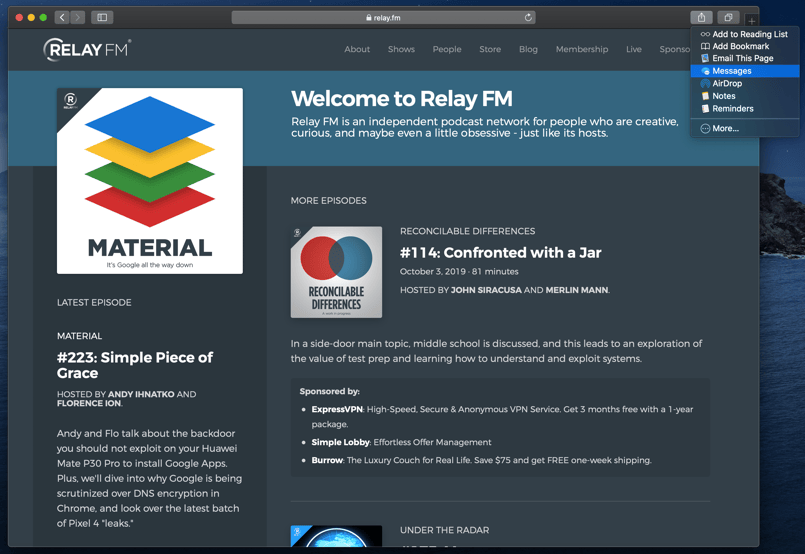
Task: Click host name ANDY IHNATKO
Action: pyautogui.click(x=141, y=394)
